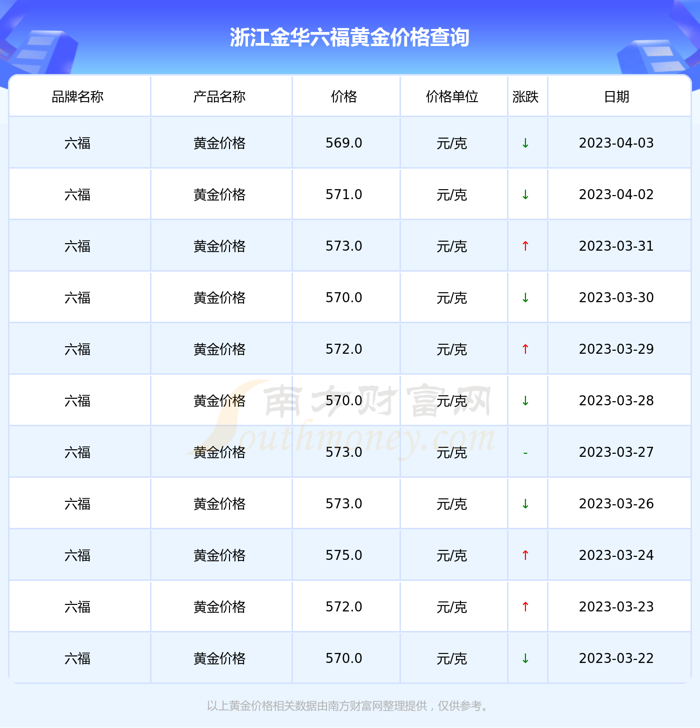
Task: Click 黄金价格 in the 2023-03-24 row
Action: pyautogui.click(x=219, y=556)
